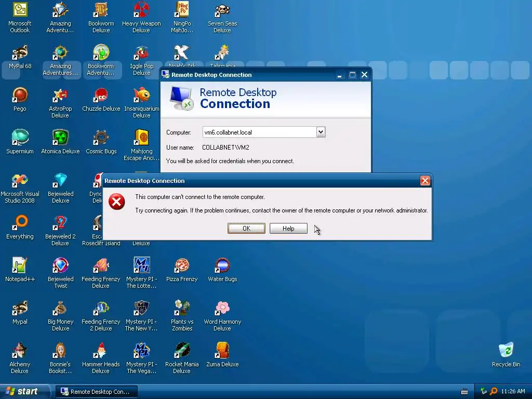The height and width of the screenshot is (399, 532).
Task: Select the Recycle Bin icon
Action: [506, 355]
